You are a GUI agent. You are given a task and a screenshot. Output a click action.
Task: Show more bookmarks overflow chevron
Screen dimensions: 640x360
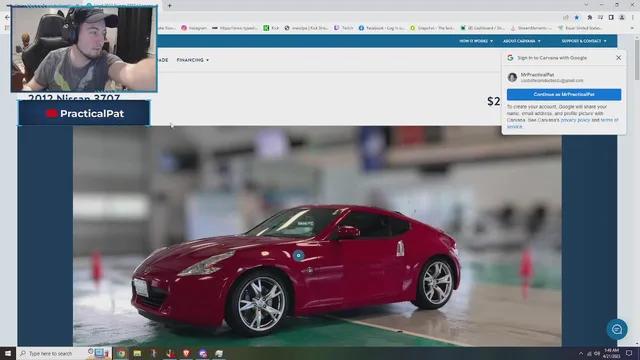pyautogui.click(x=633, y=28)
